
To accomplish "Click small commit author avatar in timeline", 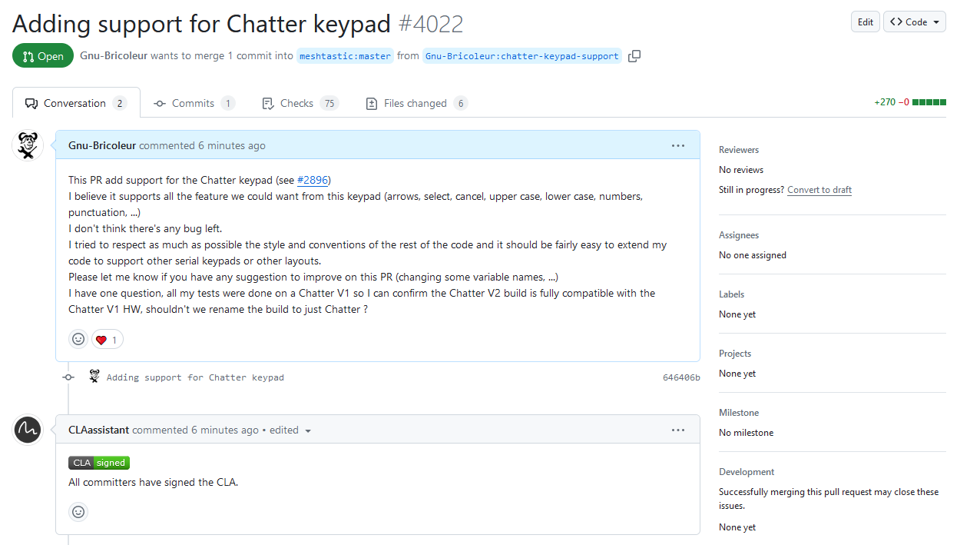I will click(x=94, y=377).
